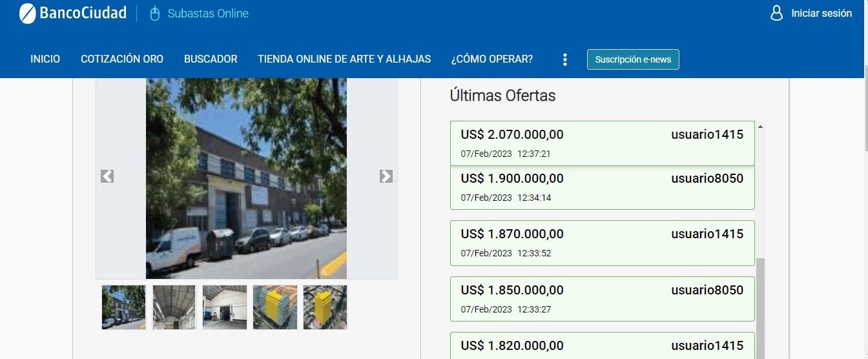This screenshot has height=359, width=868.
Task: Click the offers list scrollbar thumb
Action: click(x=760, y=309)
